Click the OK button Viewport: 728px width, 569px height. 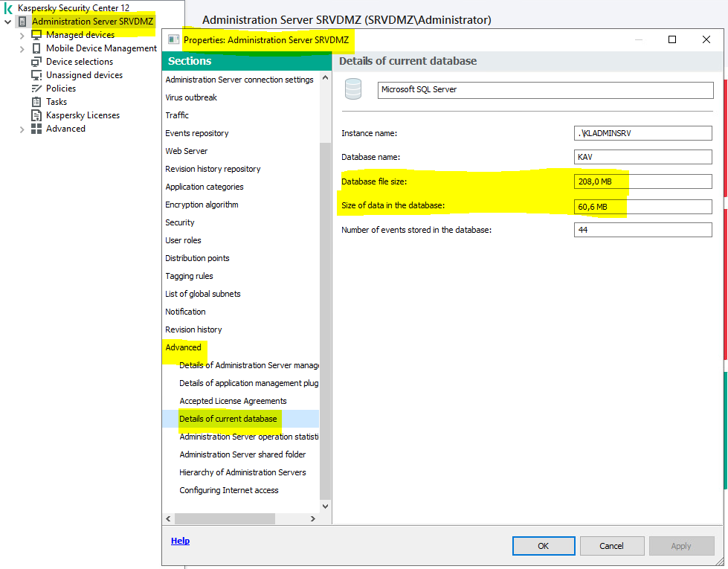pos(544,546)
